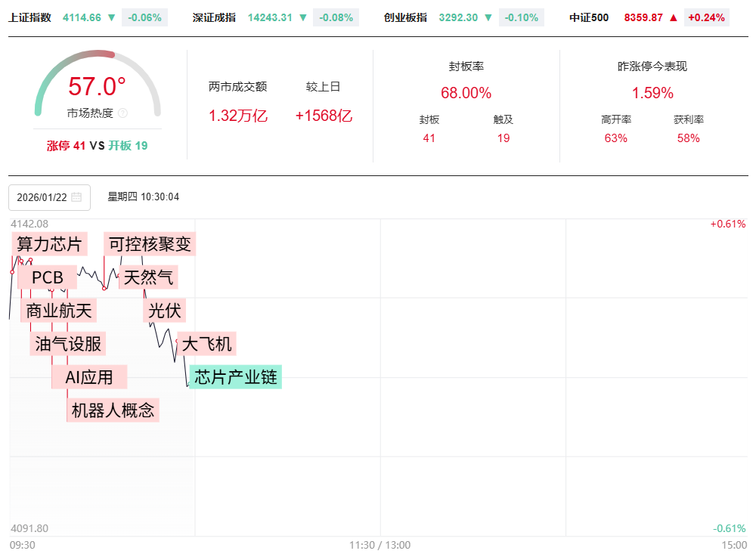
Task: Open the 2026/01/22 date picker
Action: tap(42, 197)
